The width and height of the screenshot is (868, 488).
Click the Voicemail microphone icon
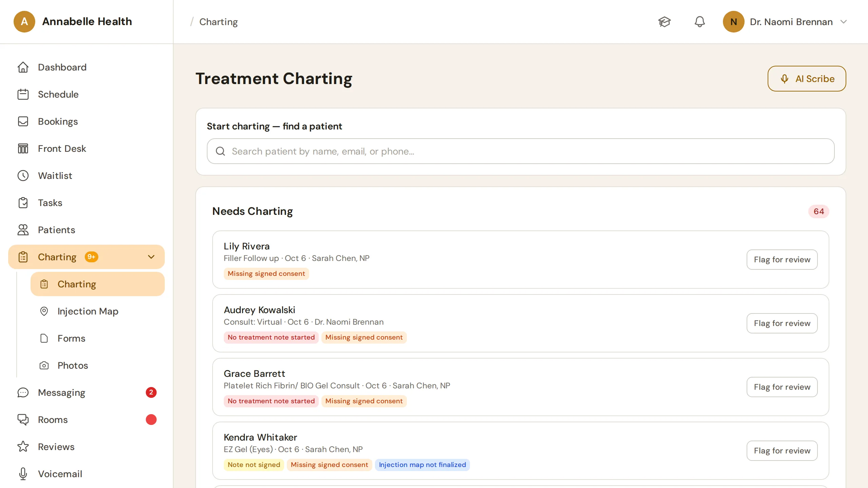23,474
